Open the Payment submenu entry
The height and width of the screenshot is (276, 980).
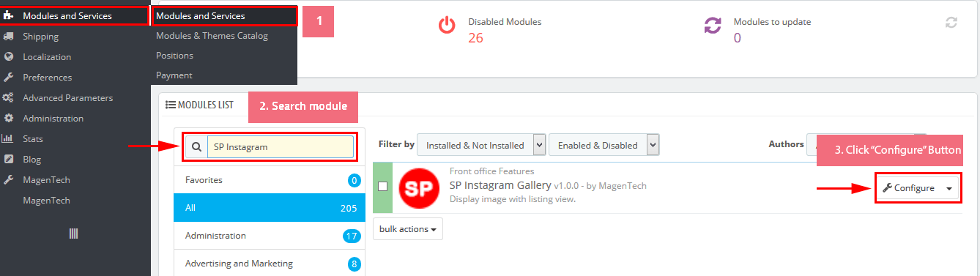tap(174, 75)
